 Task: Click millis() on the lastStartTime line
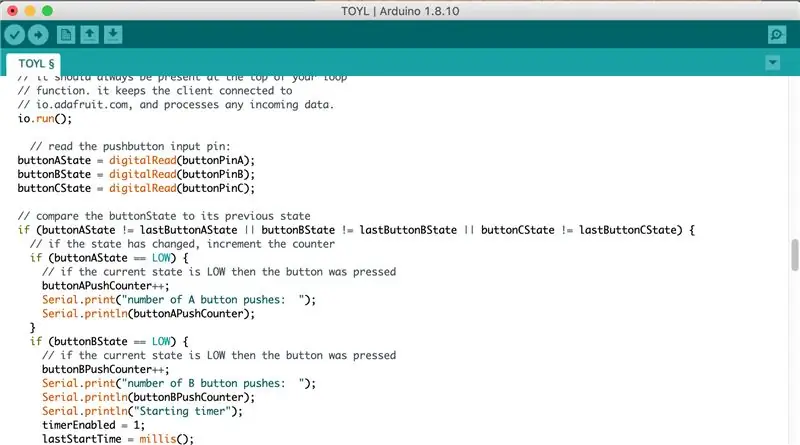pos(166,439)
